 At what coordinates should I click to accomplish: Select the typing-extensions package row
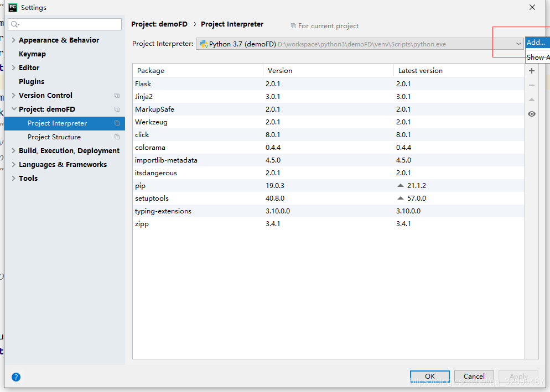(329, 211)
